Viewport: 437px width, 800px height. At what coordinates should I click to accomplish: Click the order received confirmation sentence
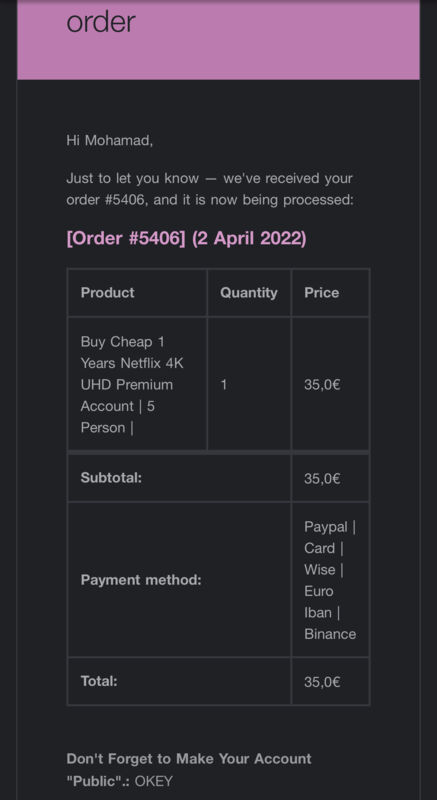(x=210, y=189)
